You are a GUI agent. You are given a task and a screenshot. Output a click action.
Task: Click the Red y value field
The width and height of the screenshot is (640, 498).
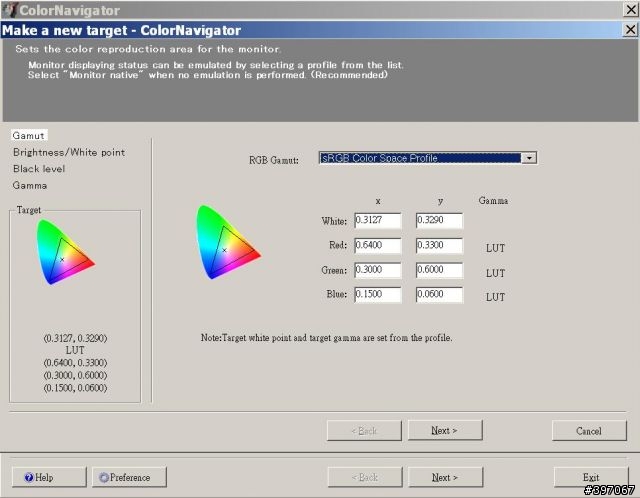coord(440,245)
